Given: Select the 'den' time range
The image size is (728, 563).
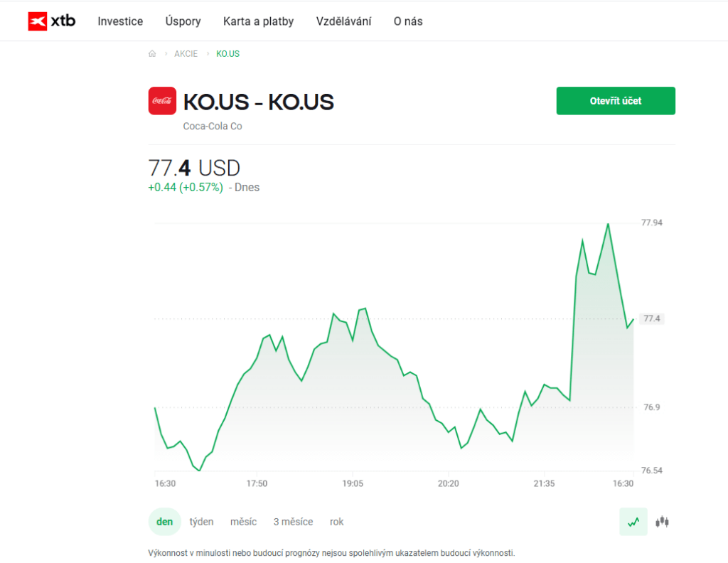Looking at the screenshot, I should tap(164, 521).
